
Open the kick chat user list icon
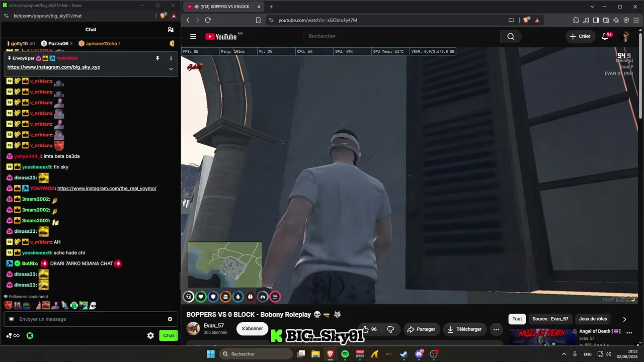point(171,30)
